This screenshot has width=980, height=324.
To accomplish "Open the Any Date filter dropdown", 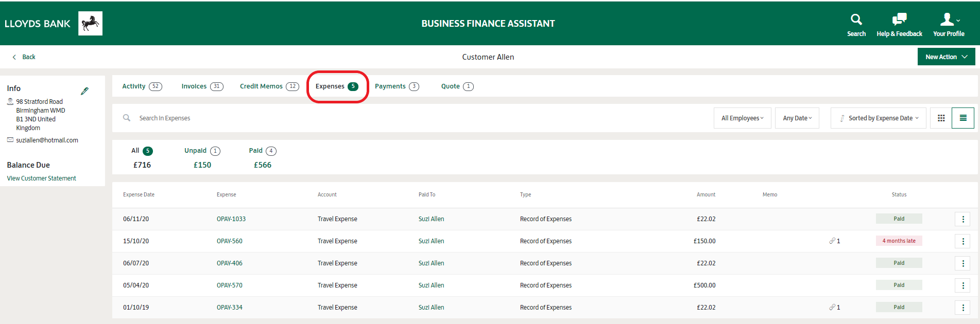I will point(797,118).
